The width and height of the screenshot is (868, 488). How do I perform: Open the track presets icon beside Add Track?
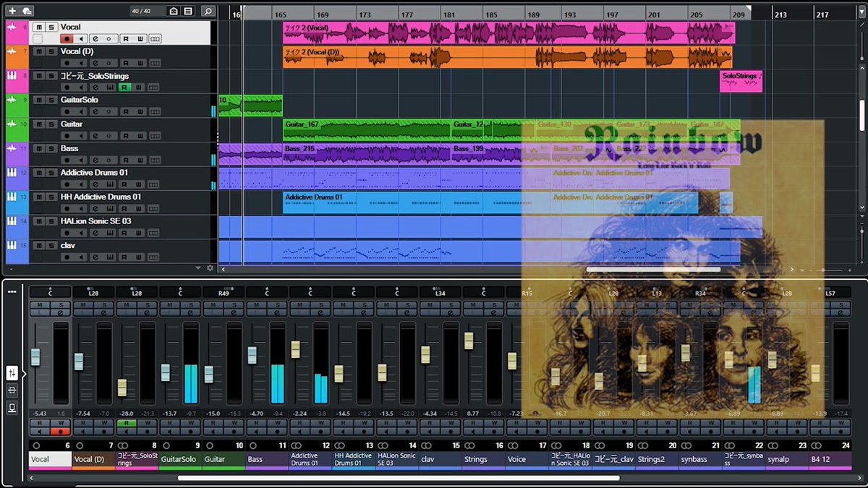coord(27,11)
